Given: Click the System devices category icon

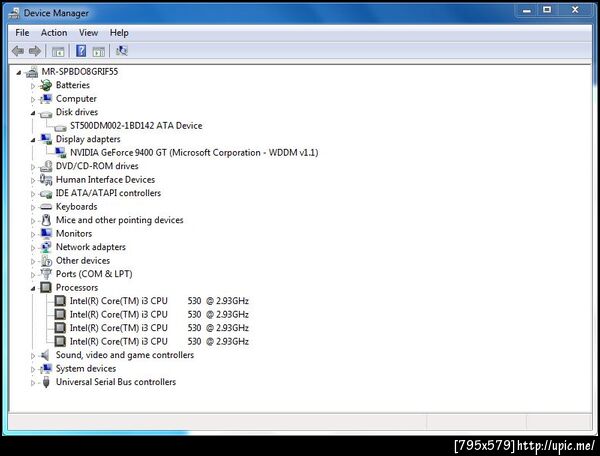Looking at the screenshot, I should point(46,368).
